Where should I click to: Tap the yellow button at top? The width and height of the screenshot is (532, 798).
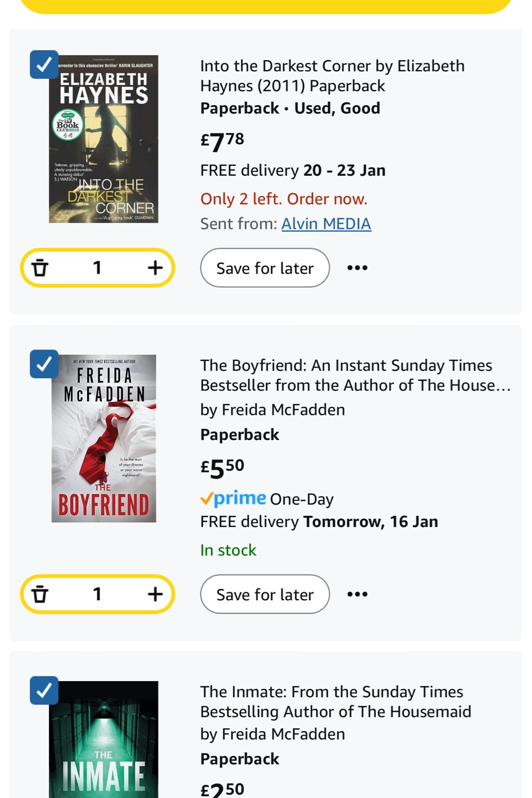coord(266,6)
